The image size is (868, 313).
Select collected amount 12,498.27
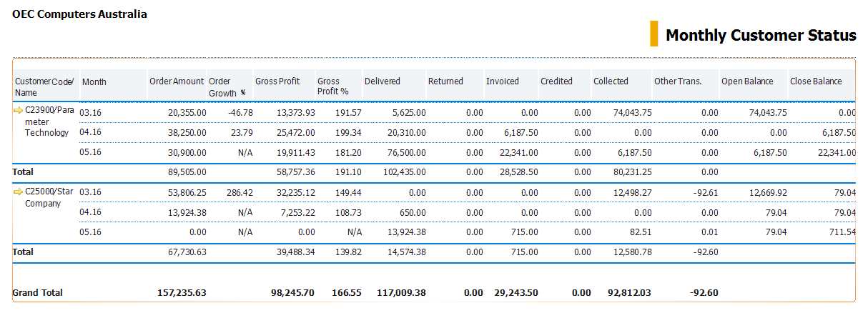(x=633, y=193)
